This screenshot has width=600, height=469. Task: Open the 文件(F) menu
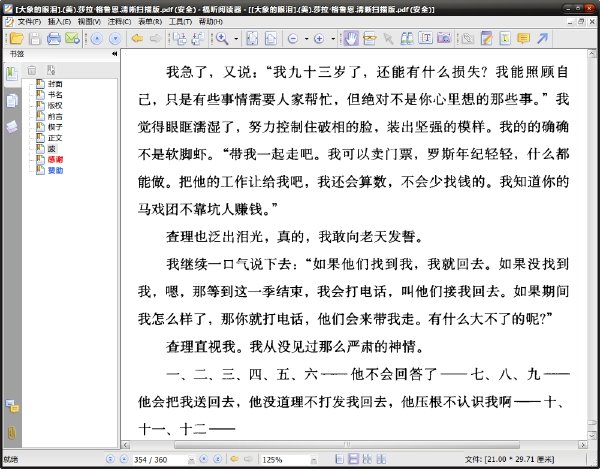coord(29,22)
